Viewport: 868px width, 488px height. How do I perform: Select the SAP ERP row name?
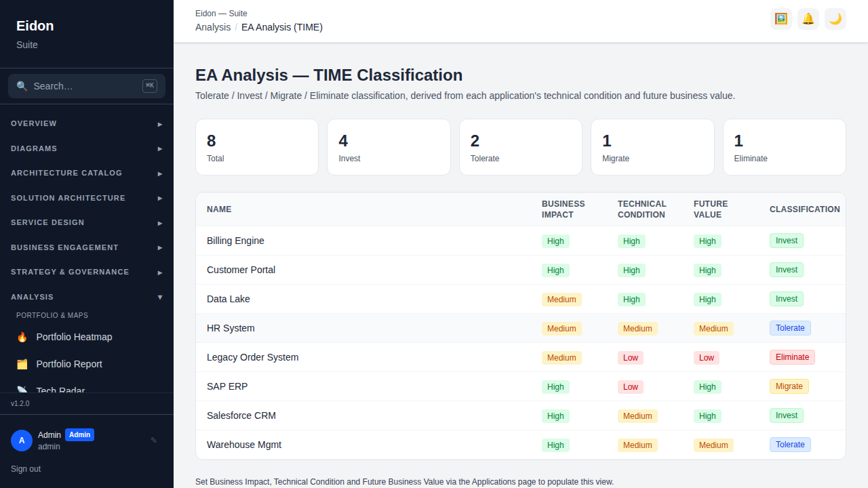(227, 386)
